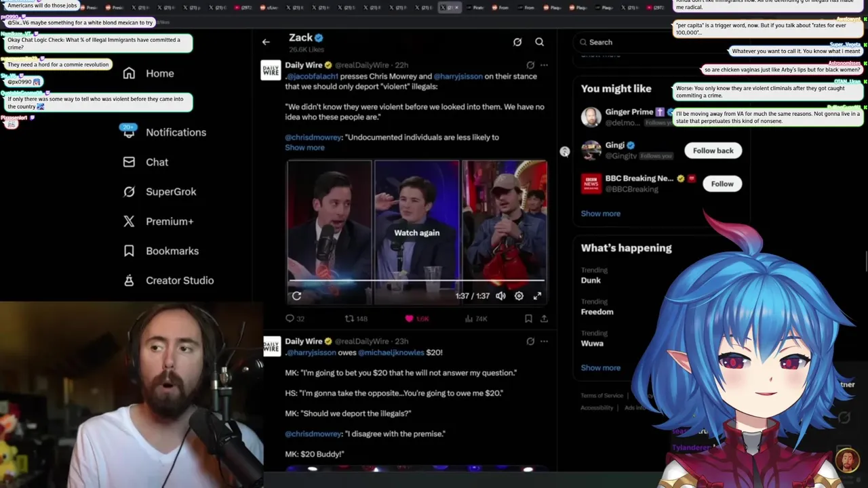Viewport: 868px width, 488px height.
Task: Unlike the post using the pink heart
Action: (x=409, y=319)
